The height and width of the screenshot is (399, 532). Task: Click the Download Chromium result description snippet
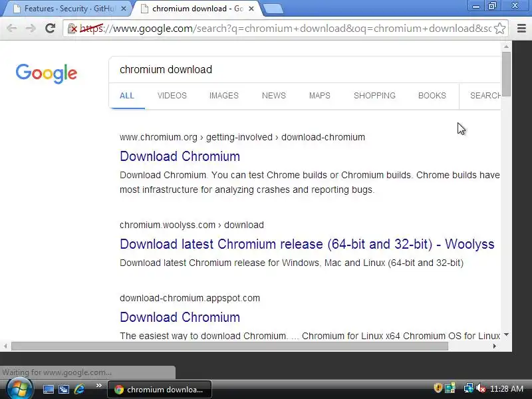[310, 182]
